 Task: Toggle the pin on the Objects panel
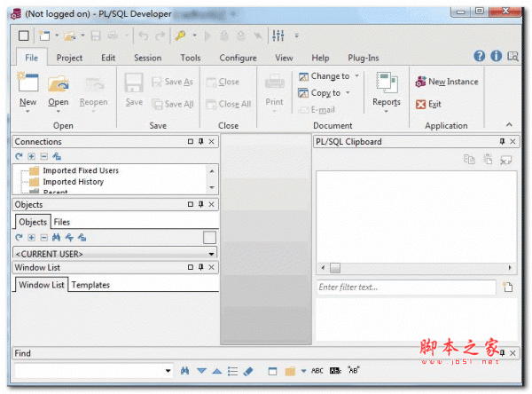tap(201, 204)
